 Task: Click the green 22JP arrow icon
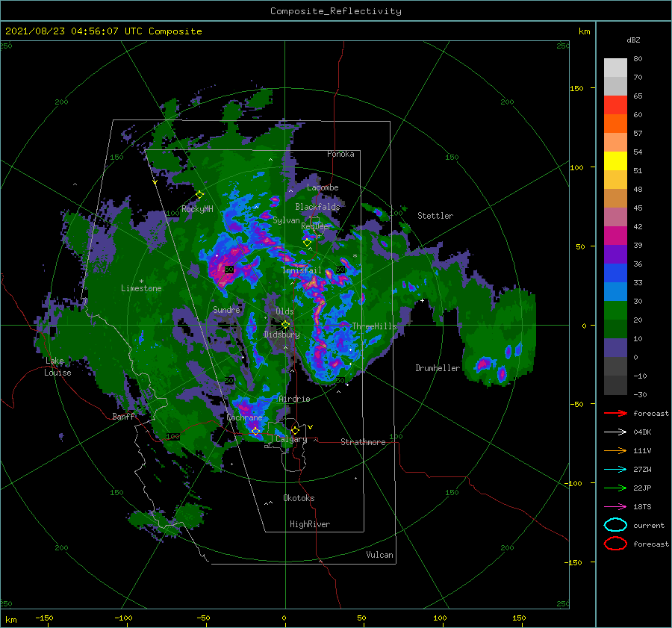point(615,488)
